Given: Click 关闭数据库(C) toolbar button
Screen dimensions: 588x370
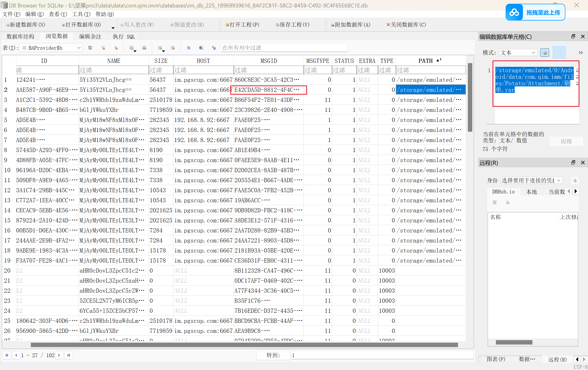Looking at the screenshot, I should 406,25.
